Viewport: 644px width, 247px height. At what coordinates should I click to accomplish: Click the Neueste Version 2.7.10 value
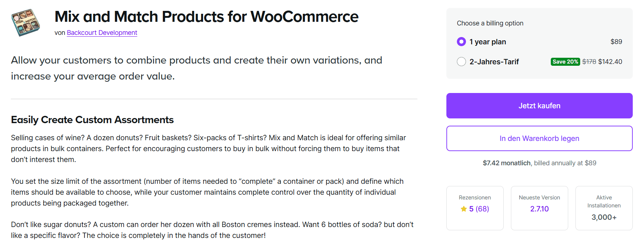(x=539, y=208)
